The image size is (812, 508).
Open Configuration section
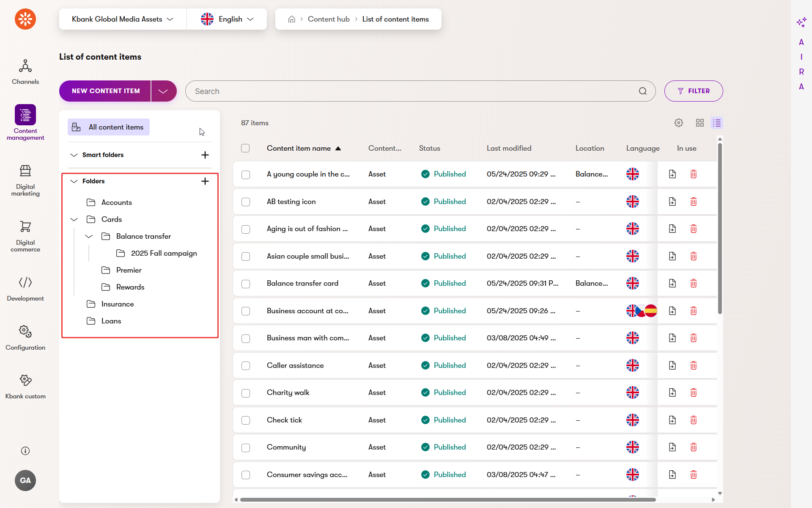tap(25, 338)
